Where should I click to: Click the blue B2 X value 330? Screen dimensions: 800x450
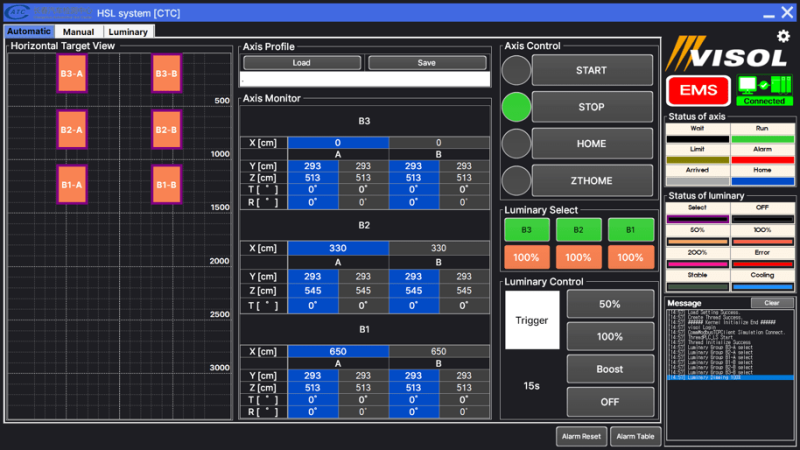click(338, 248)
